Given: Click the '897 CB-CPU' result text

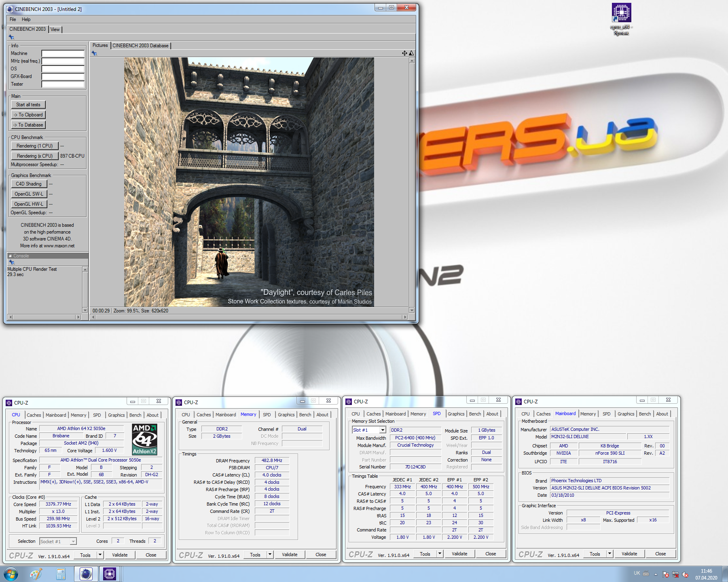Looking at the screenshot, I should (x=72, y=156).
